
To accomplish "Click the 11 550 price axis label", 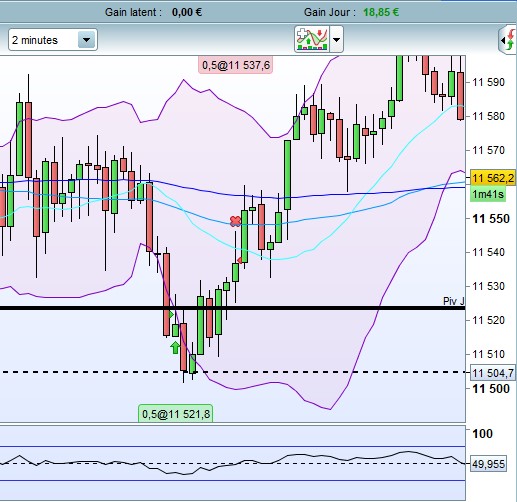I will click(x=491, y=219).
